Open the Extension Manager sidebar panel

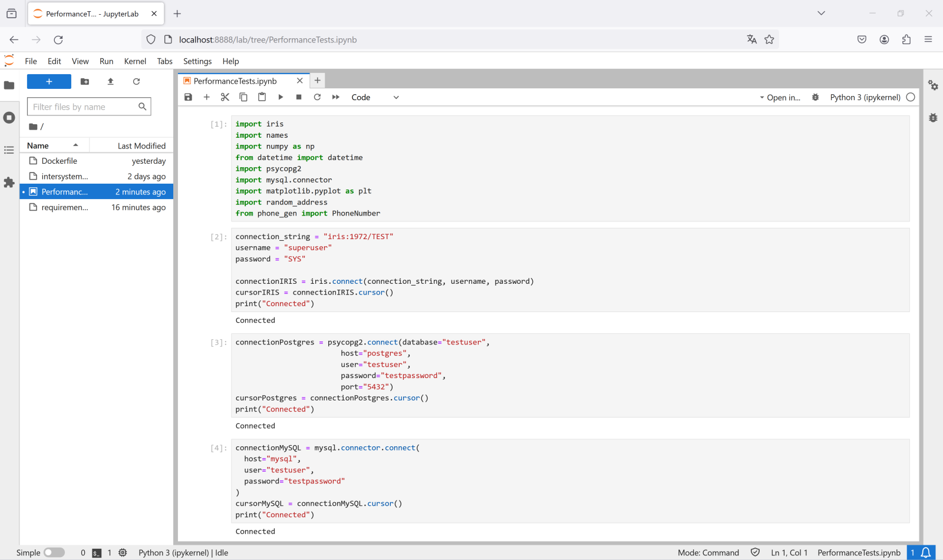coord(9,183)
